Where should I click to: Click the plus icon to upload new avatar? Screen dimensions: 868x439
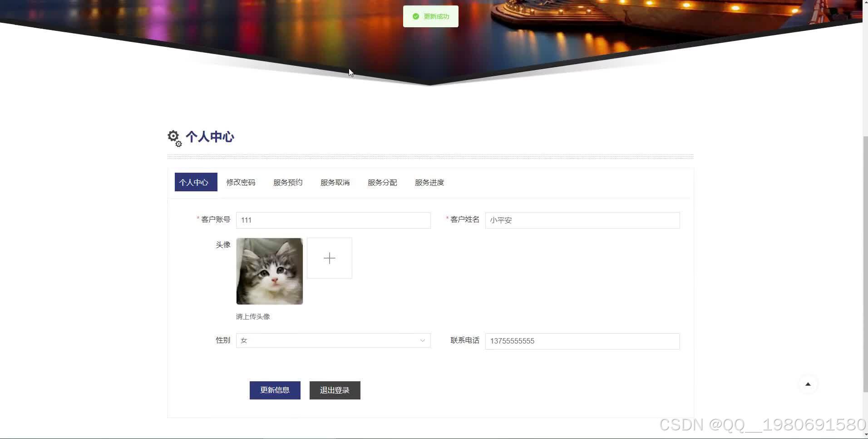(329, 258)
